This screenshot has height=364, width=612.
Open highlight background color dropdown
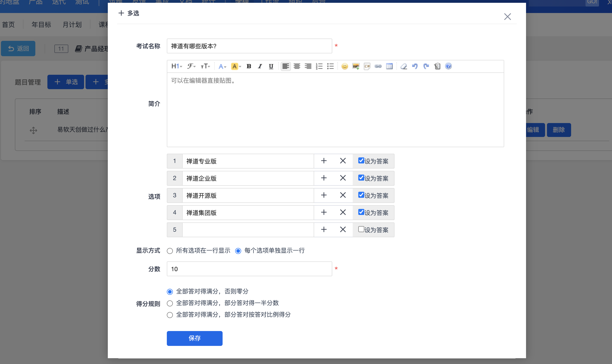click(x=236, y=66)
